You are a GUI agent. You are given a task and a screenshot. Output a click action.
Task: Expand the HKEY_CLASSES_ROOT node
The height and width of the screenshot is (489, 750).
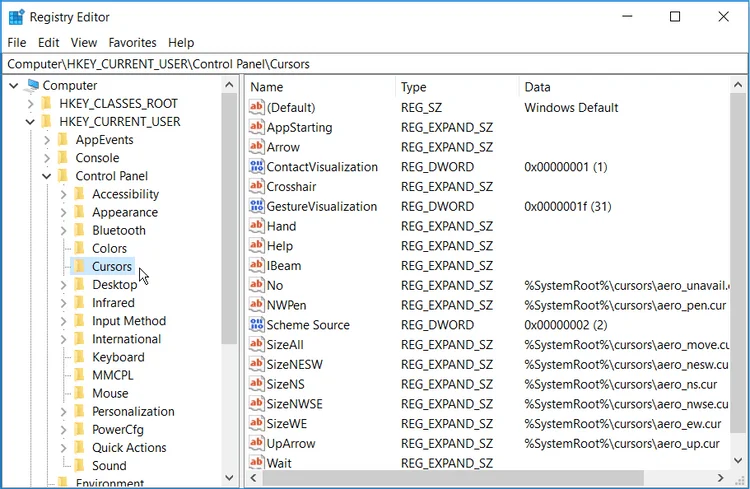31,104
